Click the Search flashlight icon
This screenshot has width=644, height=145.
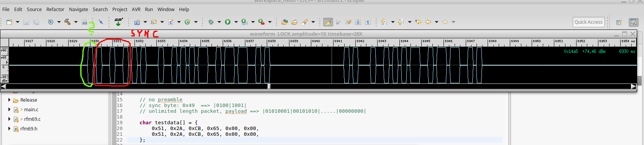(x=305, y=22)
